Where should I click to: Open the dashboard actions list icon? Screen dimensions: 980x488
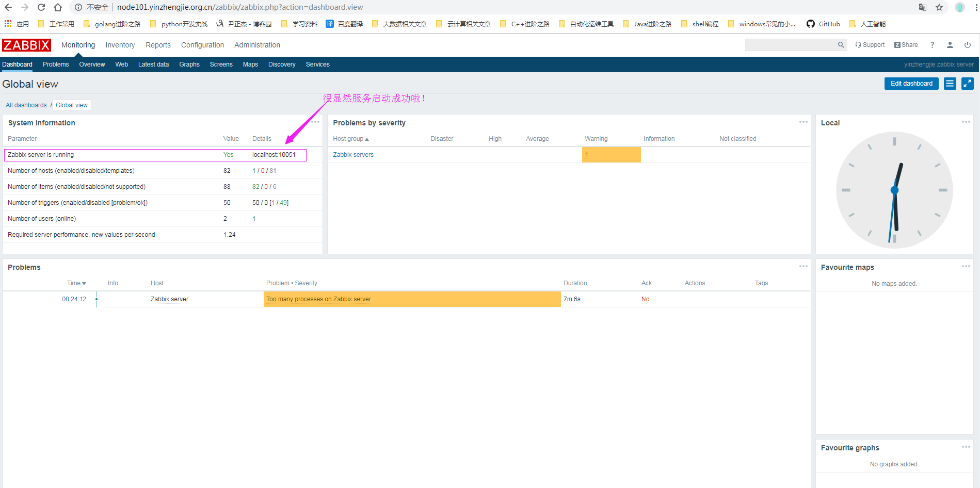950,84
